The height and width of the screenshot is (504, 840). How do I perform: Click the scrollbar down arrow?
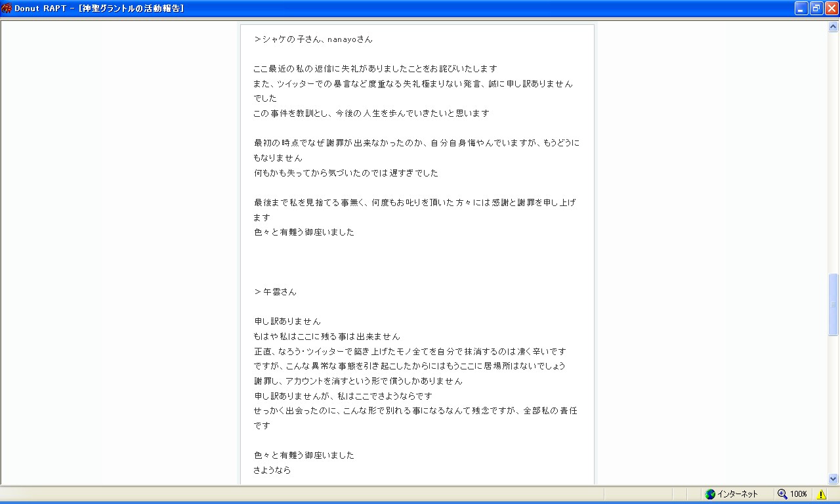[833, 479]
